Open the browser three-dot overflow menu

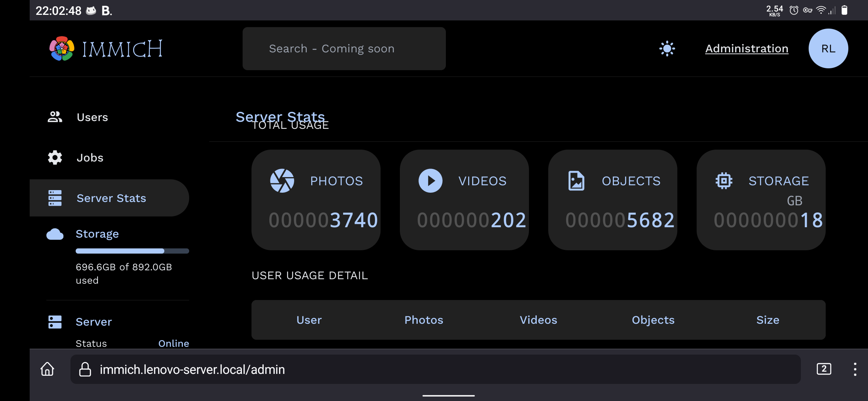(855, 369)
